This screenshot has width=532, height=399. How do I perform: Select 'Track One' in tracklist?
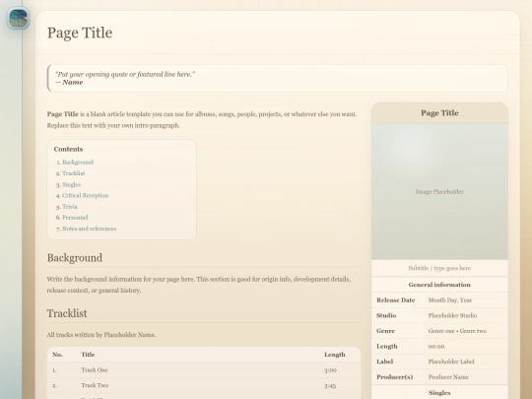coord(95,370)
